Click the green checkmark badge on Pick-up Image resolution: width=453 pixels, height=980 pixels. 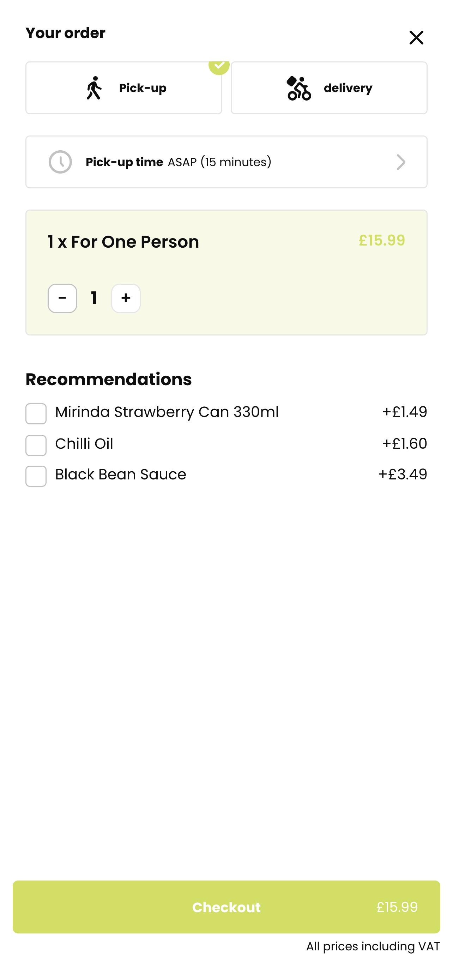(219, 65)
